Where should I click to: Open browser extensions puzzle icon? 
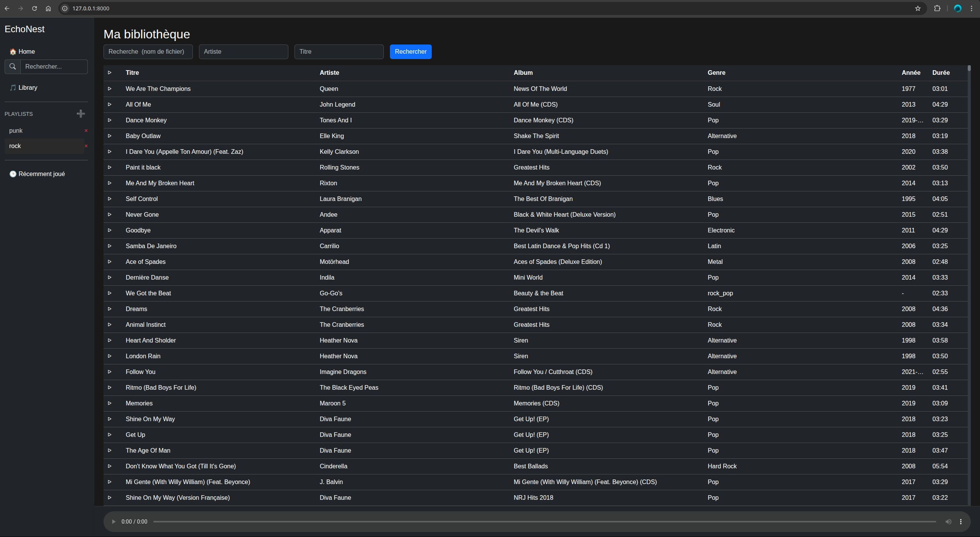coord(937,8)
